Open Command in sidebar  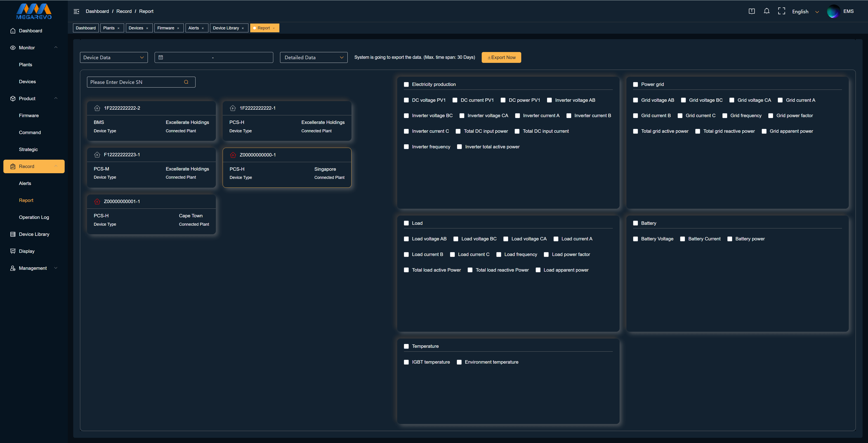[x=30, y=133]
